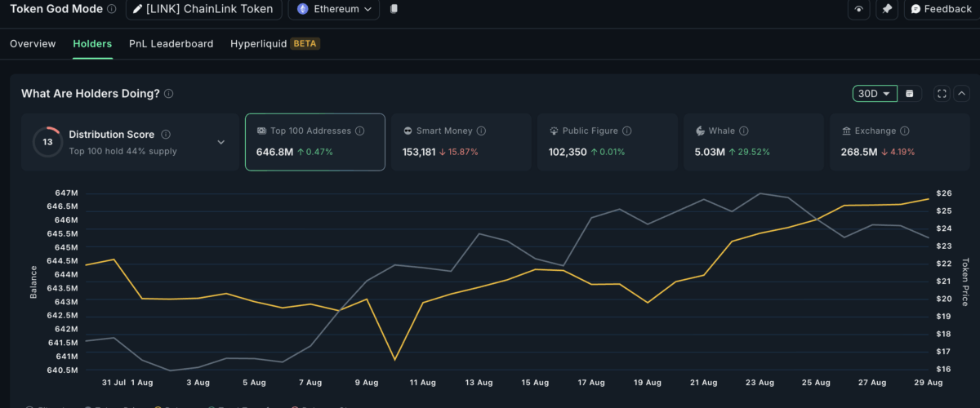This screenshot has width=980, height=408.
Task: Pin this page with the pin icon
Action: [x=886, y=9]
